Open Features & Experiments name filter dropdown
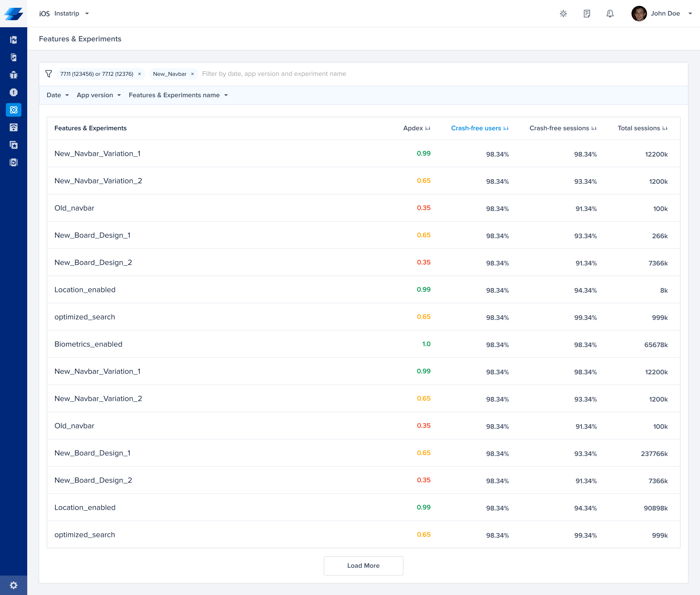The image size is (700, 595). click(178, 95)
